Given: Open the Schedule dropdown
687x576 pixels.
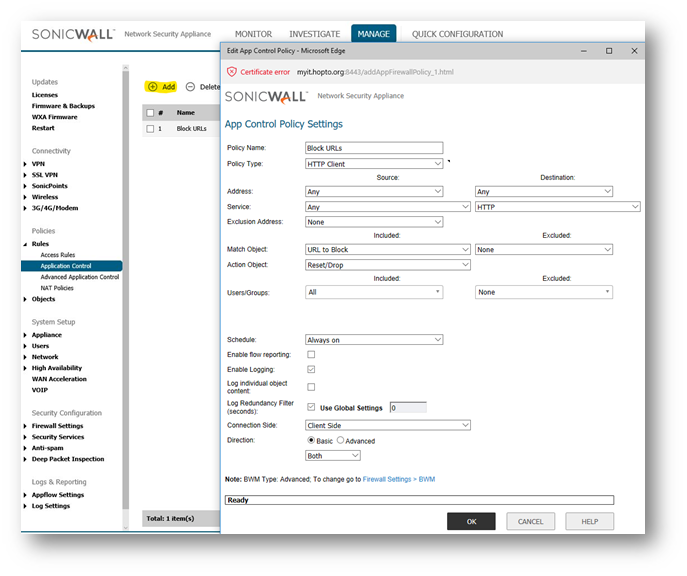Looking at the screenshot, I should [x=374, y=340].
